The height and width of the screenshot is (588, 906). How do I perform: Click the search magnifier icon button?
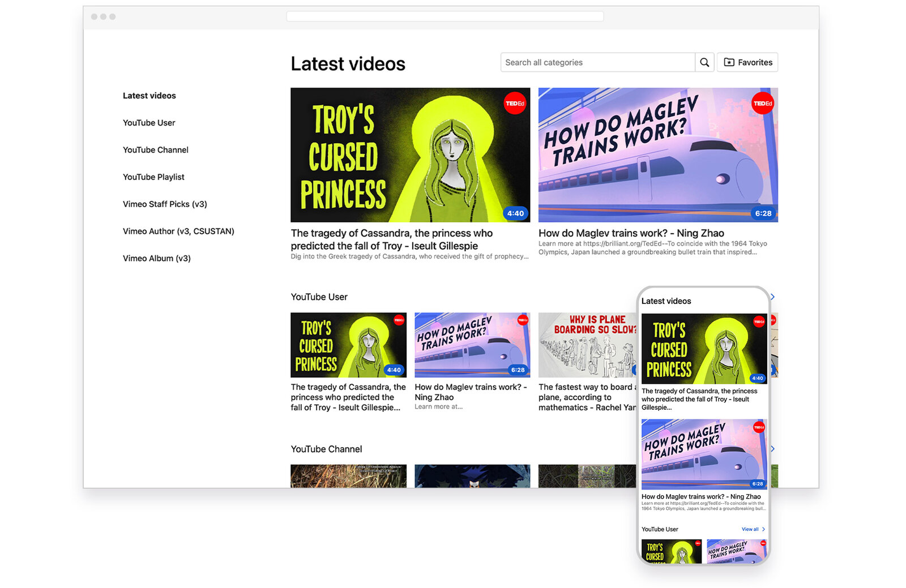(704, 62)
